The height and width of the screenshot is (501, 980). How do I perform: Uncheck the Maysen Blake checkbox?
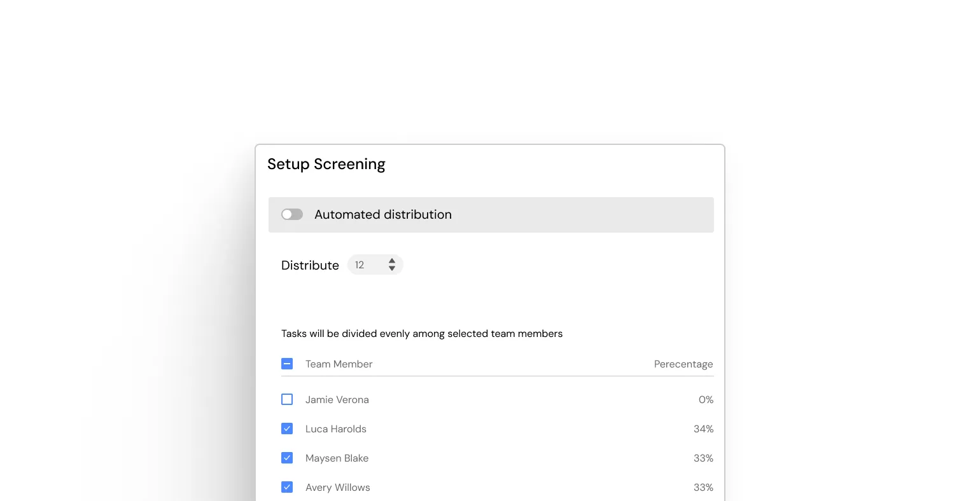pos(287,458)
